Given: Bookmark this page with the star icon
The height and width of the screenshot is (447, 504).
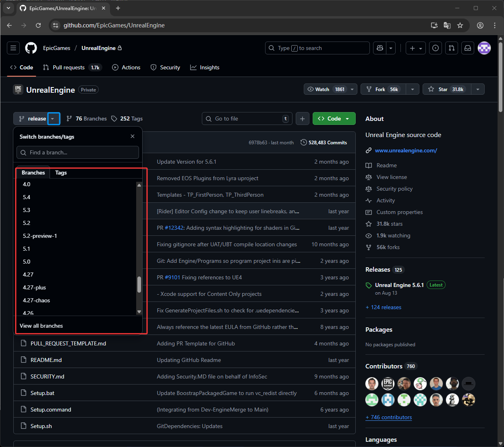Looking at the screenshot, I should click(x=460, y=25).
